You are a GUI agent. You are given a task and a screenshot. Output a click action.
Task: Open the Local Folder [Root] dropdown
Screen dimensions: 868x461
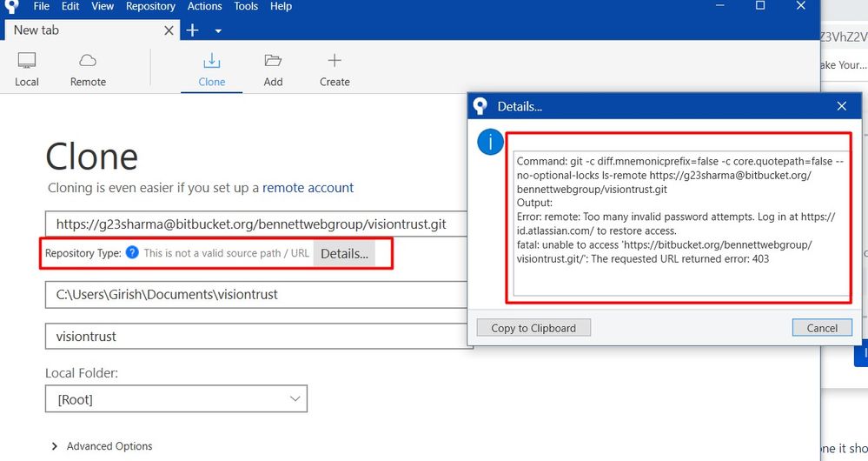(x=176, y=399)
